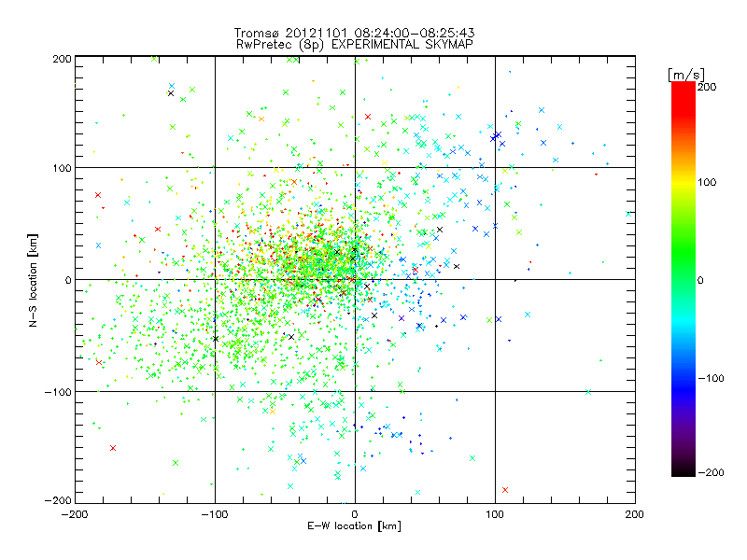747x560 pixels.
Task: Click y-axis tick label '200'
Action: 62,59
